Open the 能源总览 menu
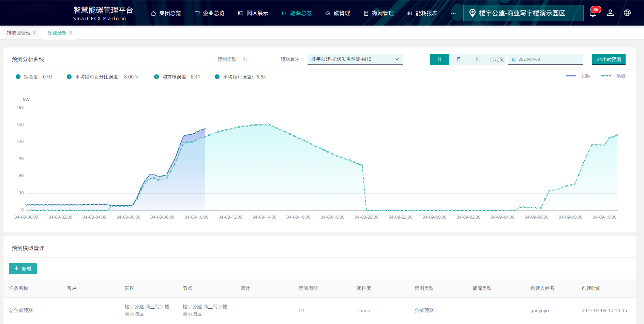Viewport: 644px width, 324px height. click(297, 13)
